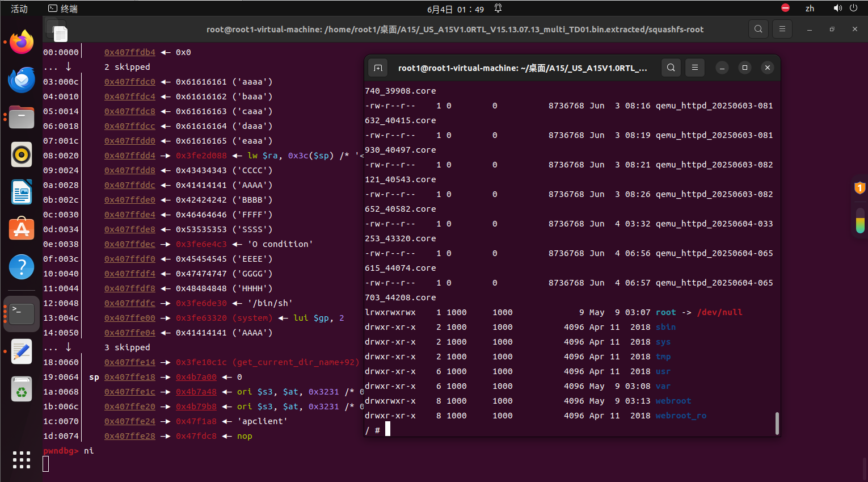Switch to Terminal via dock icon
868x482 pixels.
(22, 314)
